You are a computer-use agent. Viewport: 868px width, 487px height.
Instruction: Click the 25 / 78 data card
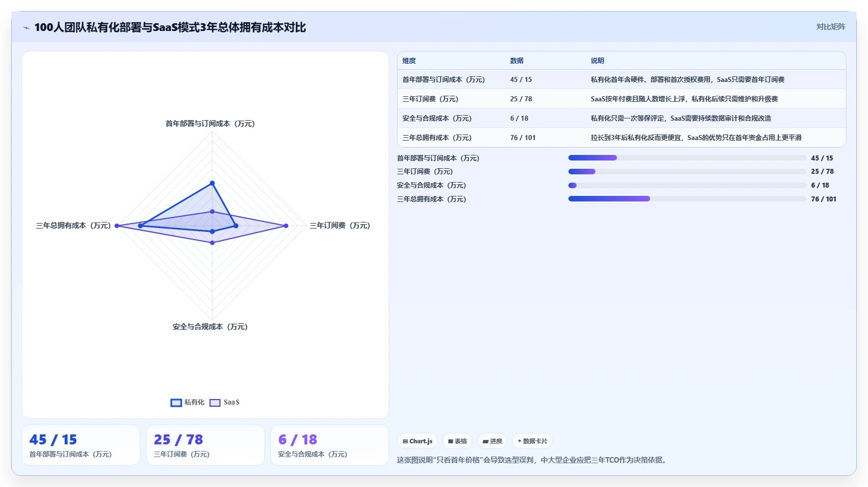pos(205,445)
